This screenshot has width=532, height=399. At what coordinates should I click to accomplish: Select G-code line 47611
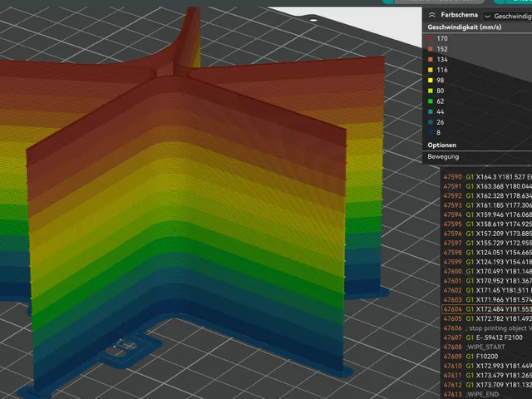487,376
